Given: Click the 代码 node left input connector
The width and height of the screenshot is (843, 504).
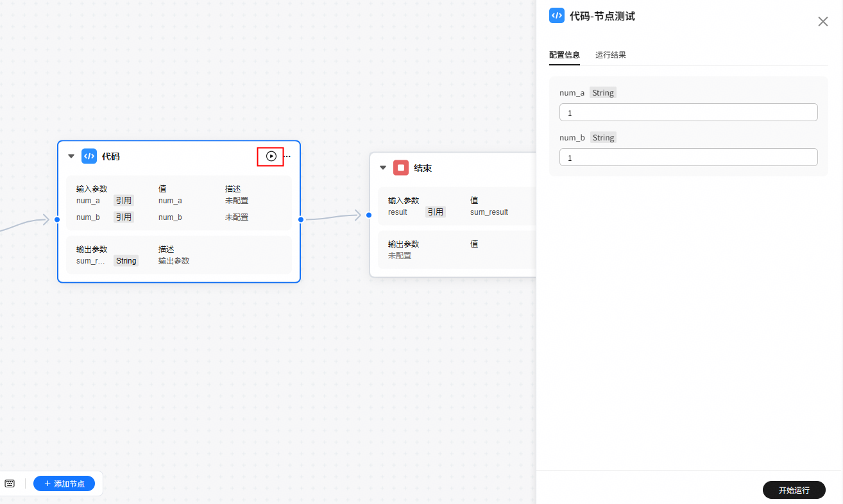Looking at the screenshot, I should click(57, 220).
